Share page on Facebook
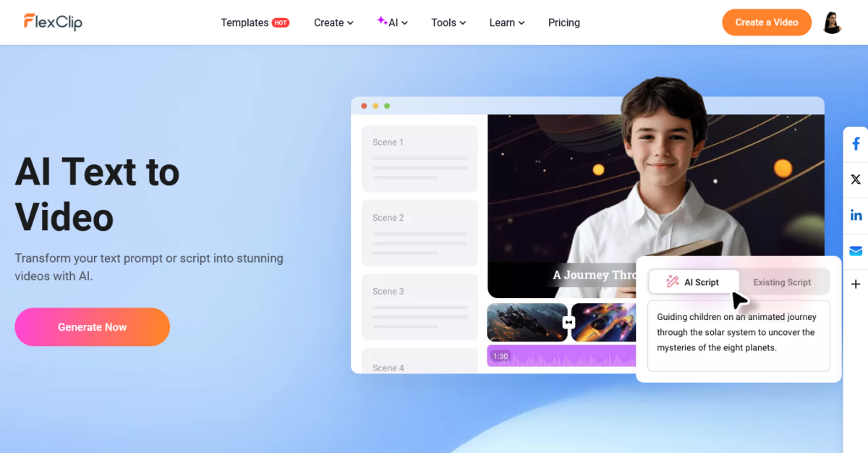The image size is (868, 453). tap(856, 144)
